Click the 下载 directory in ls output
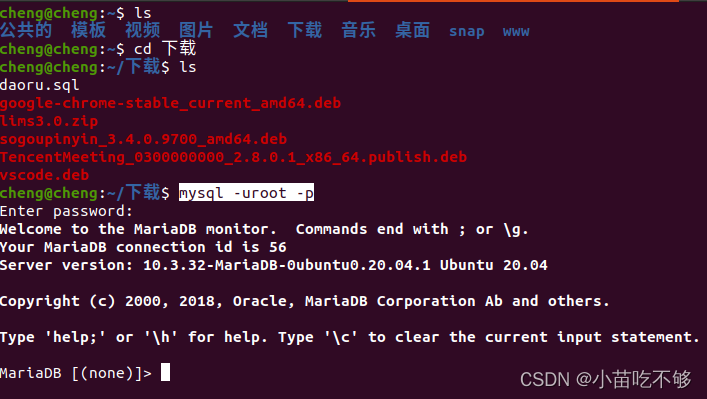Screen dimensions: 707x399 pyautogui.click(x=305, y=30)
